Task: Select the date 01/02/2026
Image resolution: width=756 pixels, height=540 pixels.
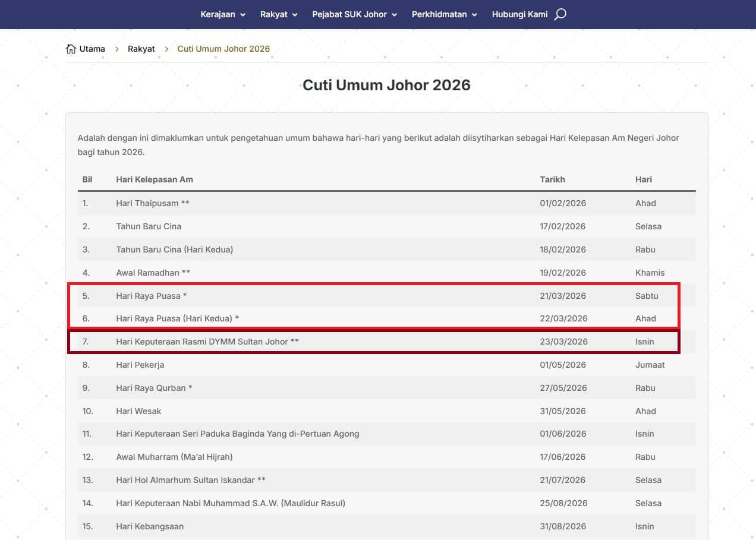Action: pyautogui.click(x=563, y=203)
